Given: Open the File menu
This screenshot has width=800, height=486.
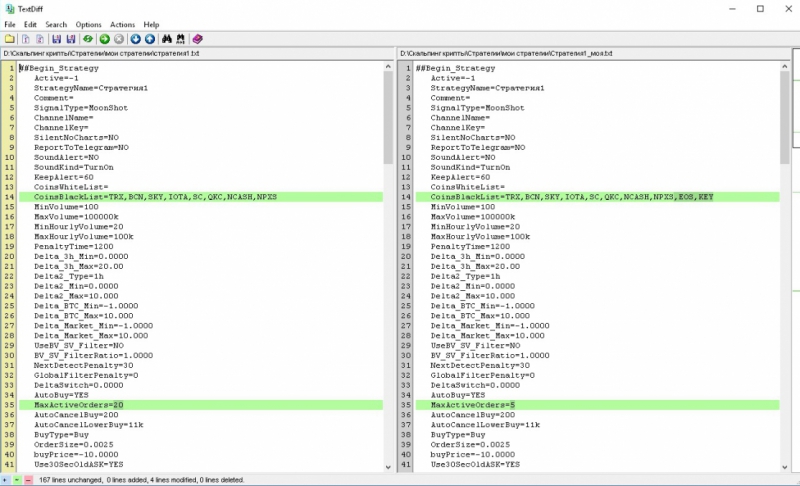Looking at the screenshot, I should pyautogui.click(x=10, y=24).
